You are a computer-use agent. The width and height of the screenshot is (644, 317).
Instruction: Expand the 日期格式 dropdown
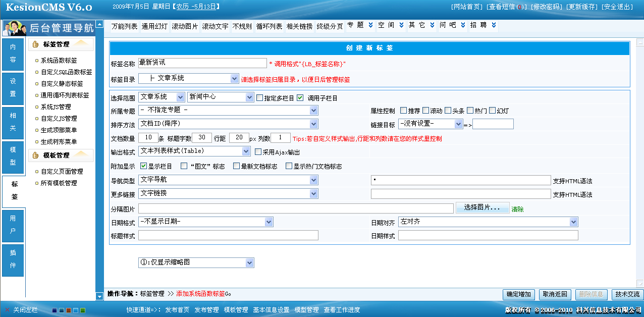pos(268,222)
